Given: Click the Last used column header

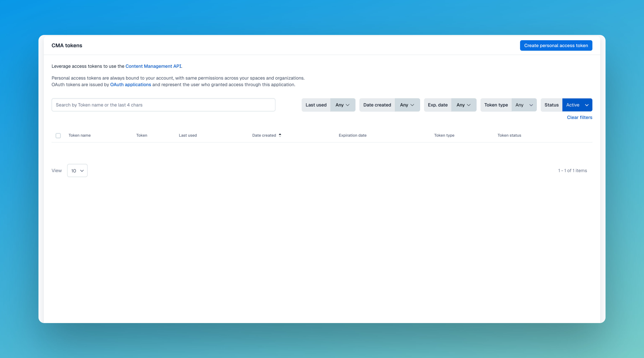Looking at the screenshot, I should tap(188, 135).
